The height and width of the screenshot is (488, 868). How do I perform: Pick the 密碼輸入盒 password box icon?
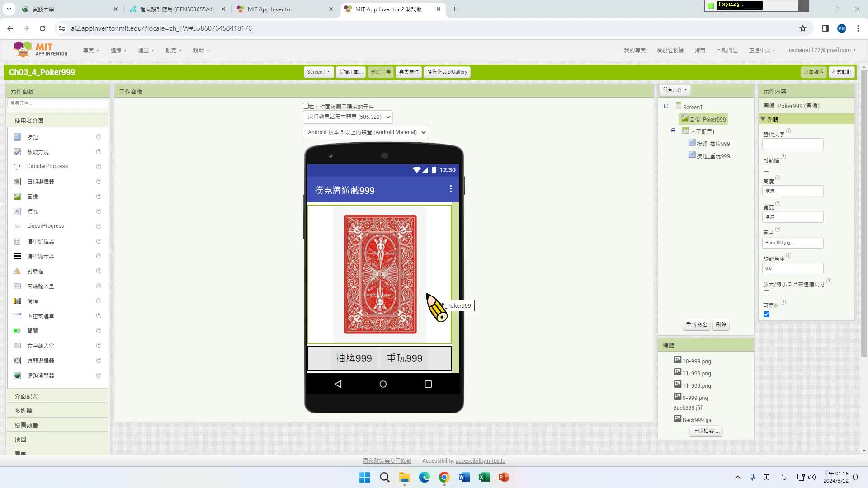(x=17, y=286)
